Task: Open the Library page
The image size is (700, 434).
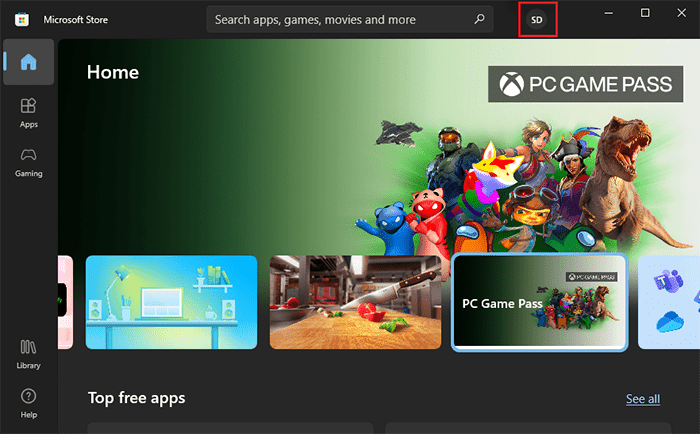Action: [29, 355]
